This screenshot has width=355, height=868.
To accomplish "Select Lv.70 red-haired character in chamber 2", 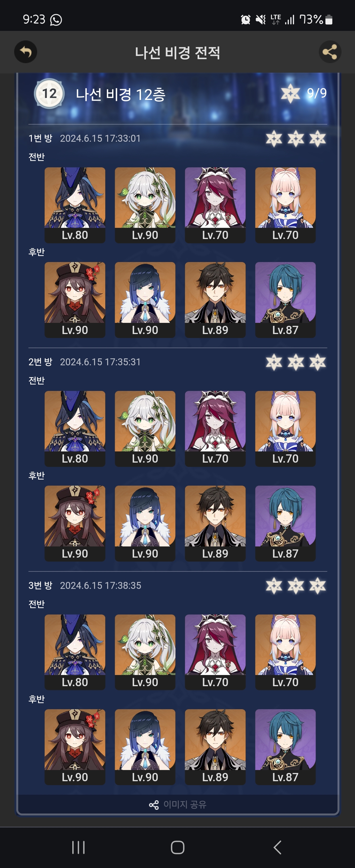I will click(x=215, y=429).
